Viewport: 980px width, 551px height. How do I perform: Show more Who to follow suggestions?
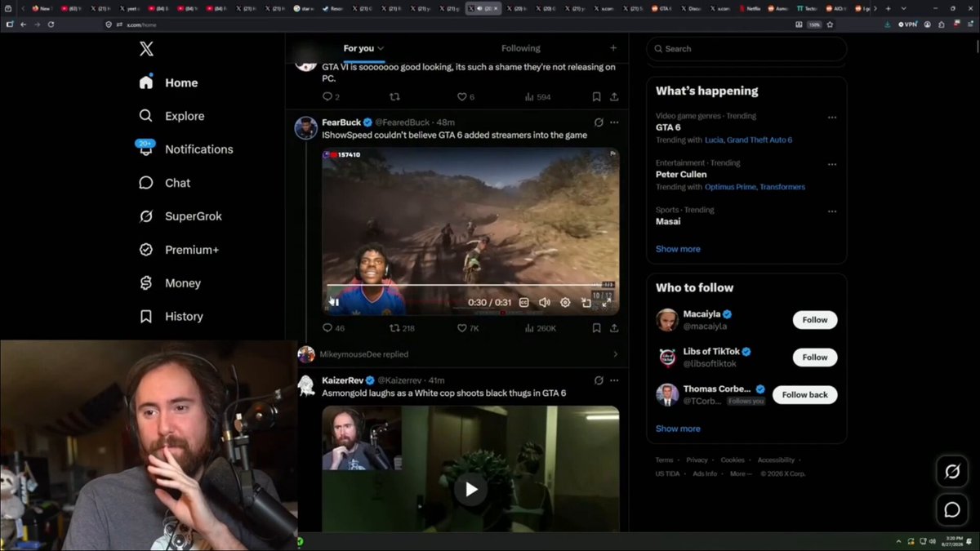pos(678,429)
